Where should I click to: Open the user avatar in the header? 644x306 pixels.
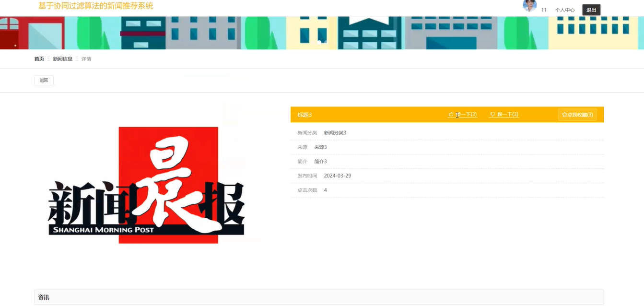coord(529,5)
